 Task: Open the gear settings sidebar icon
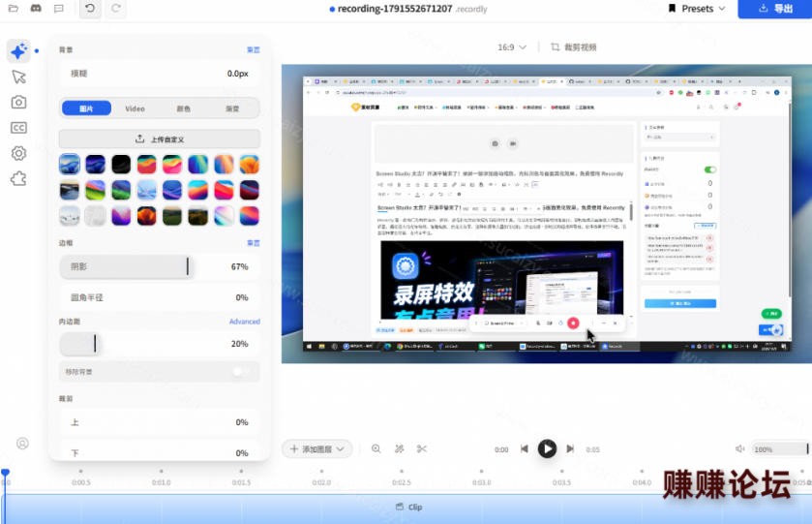[18, 153]
